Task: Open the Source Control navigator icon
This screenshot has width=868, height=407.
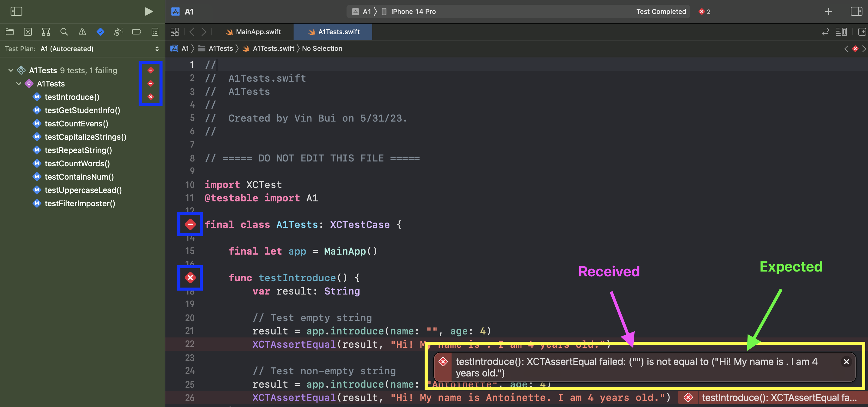Action: click(28, 32)
